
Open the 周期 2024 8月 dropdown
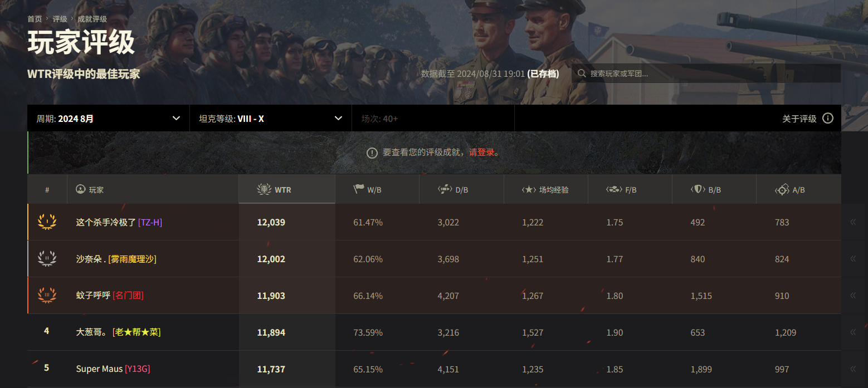(x=109, y=119)
